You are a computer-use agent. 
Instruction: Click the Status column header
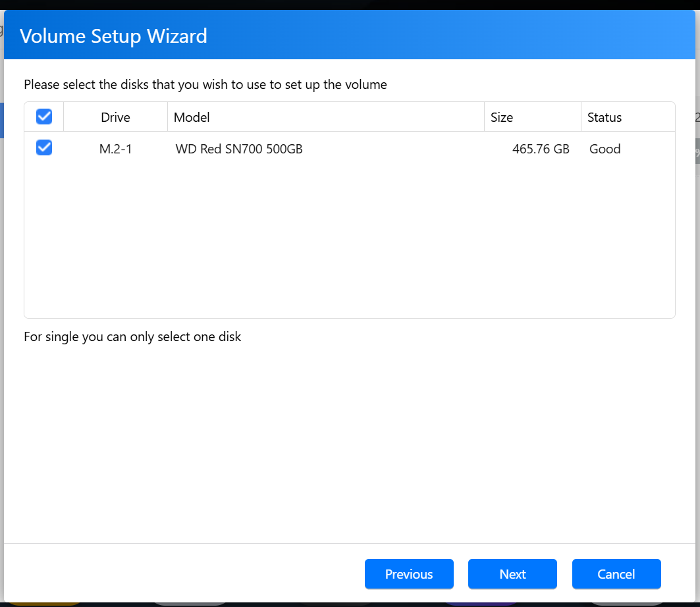tap(628, 117)
